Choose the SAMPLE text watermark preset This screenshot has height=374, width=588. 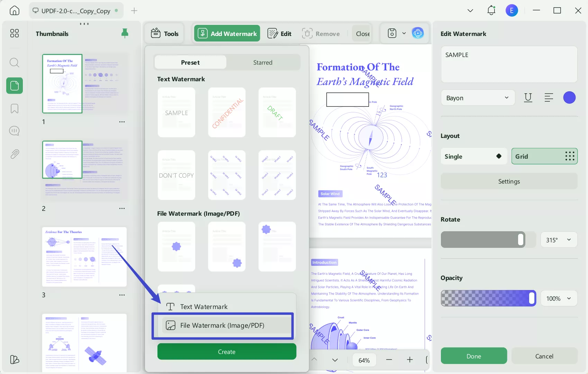pos(177,112)
